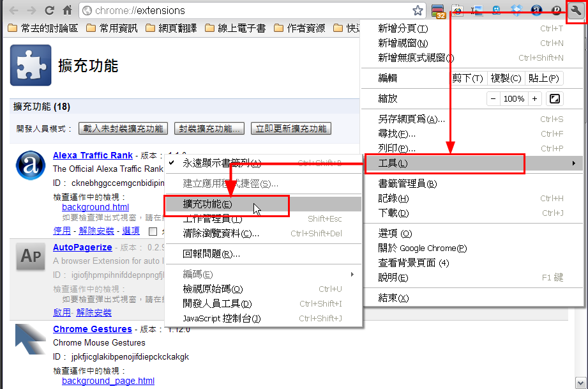
Task: Click the Alexa Traffic Rank extension logo
Action: pos(31,165)
